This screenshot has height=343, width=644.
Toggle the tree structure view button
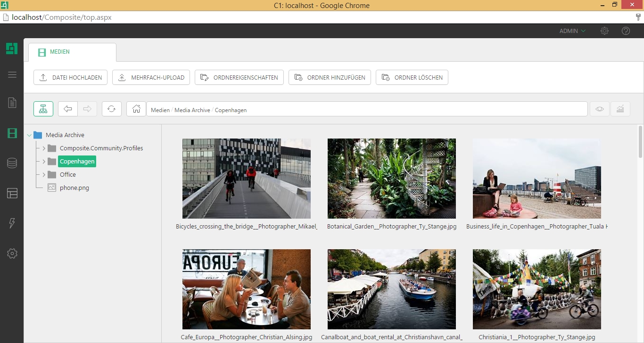43,109
